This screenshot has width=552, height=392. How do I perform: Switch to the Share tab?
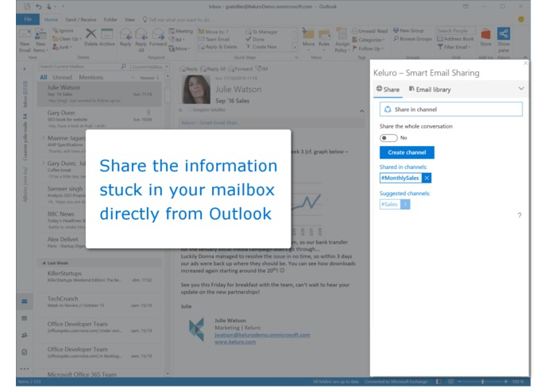(x=388, y=90)
